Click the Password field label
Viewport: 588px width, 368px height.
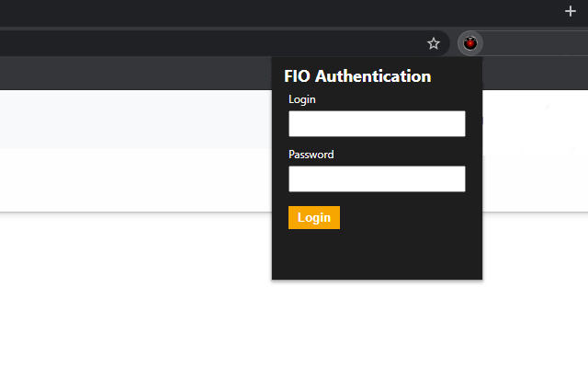311,155
